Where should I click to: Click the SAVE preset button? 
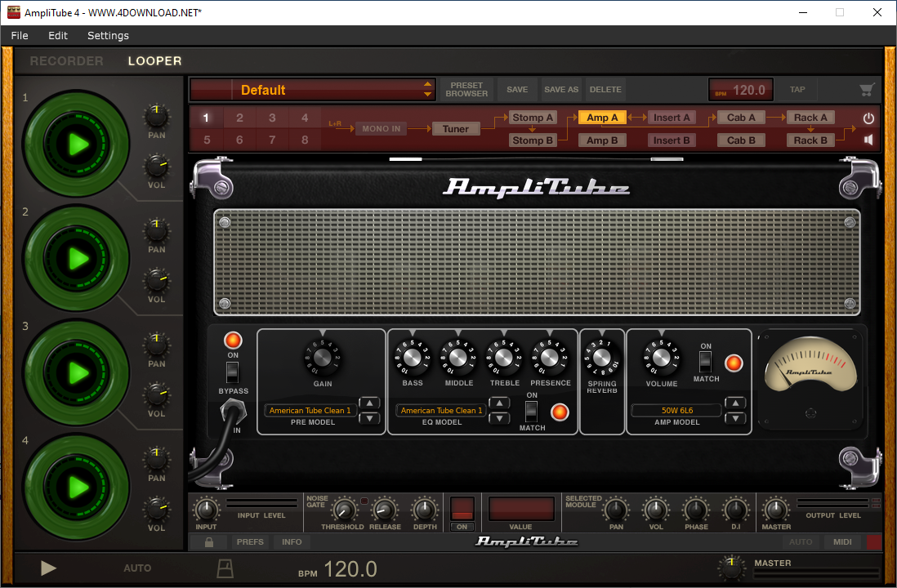pos(517,89)
